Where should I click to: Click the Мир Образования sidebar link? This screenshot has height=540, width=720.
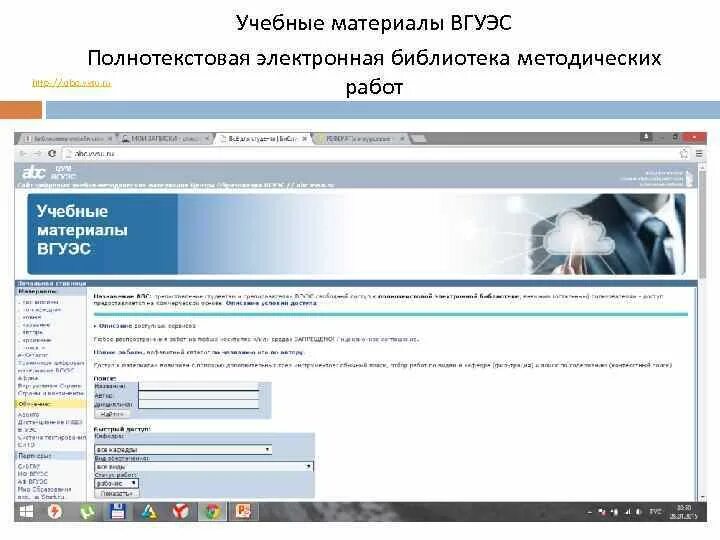[x=44, y=489]
